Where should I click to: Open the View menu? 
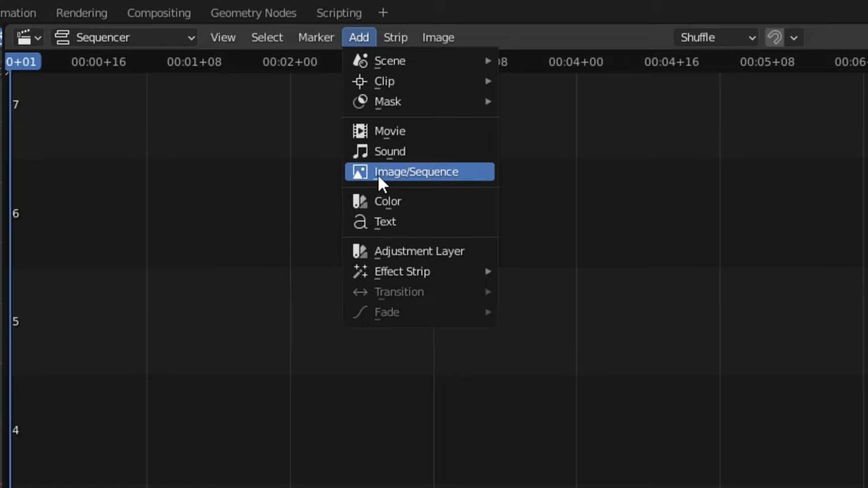coord(223,38)
